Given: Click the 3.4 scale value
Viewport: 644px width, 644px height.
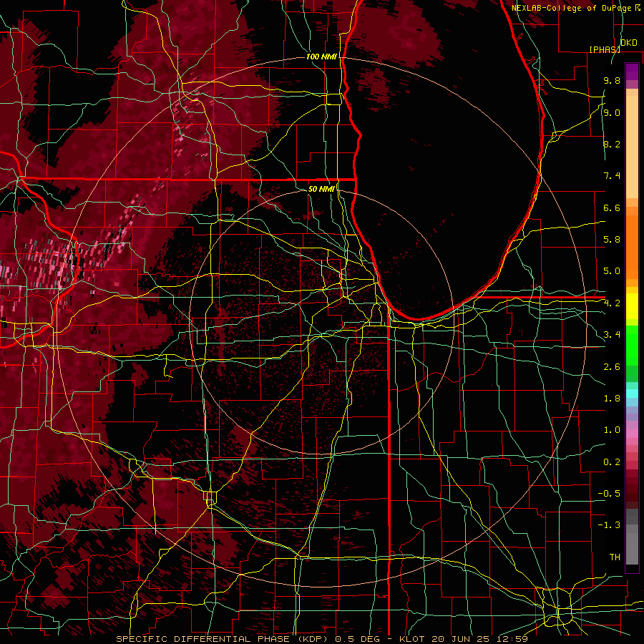Looking at the screenshot, I should coord(612,334).
